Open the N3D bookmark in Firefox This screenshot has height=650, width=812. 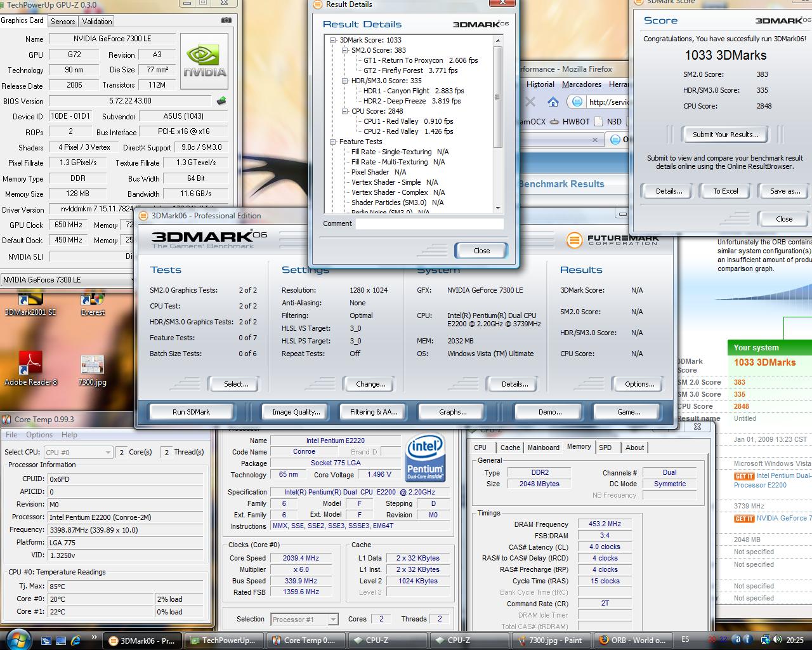607,121
